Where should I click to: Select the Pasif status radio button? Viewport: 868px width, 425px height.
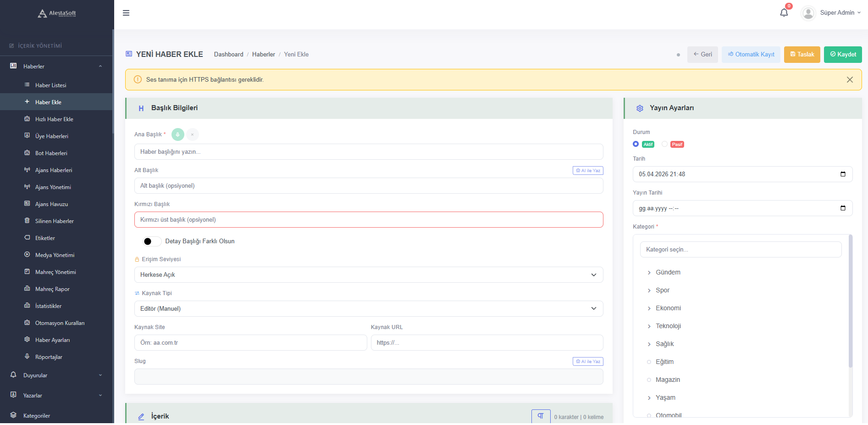[664, 144]
